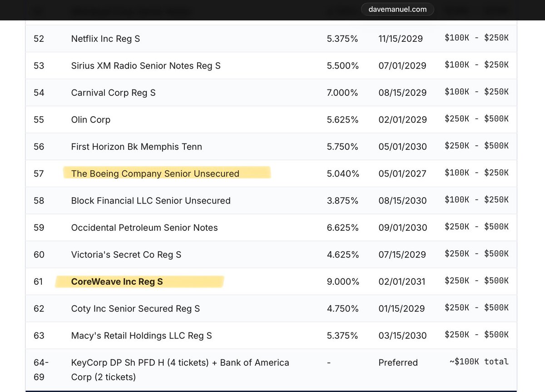This screenshot has width=545, height=392.
Task: Click the 9.000% CoreWeave coupon
Action: (343, 282)
